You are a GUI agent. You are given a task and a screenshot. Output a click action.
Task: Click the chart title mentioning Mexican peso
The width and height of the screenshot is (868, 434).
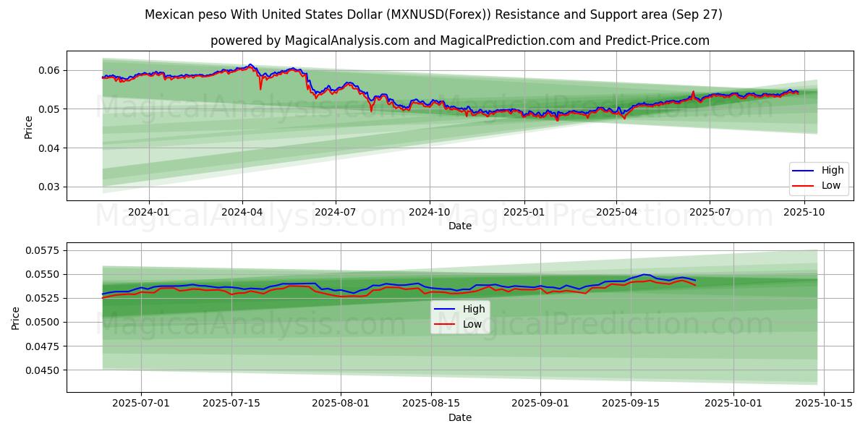433,14
